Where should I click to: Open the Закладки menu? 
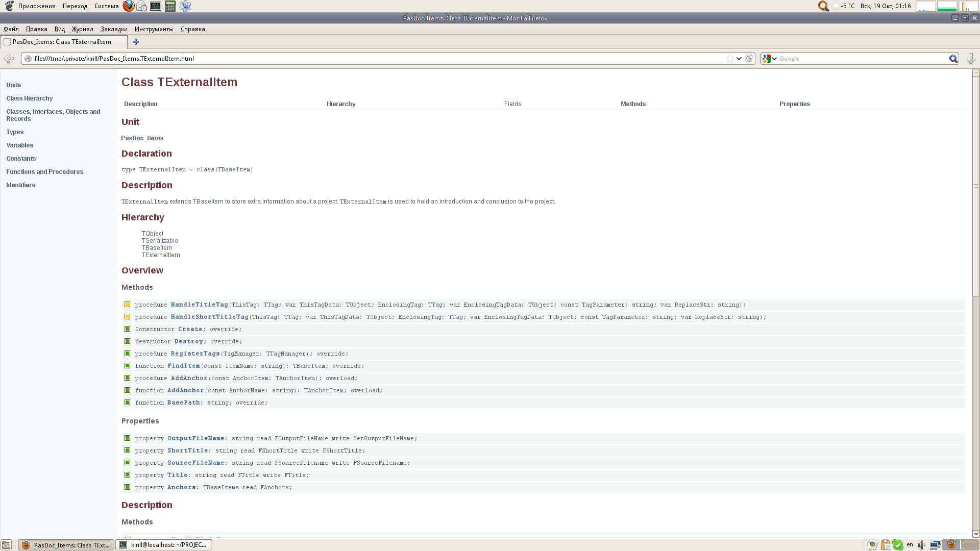click(114, 29)
